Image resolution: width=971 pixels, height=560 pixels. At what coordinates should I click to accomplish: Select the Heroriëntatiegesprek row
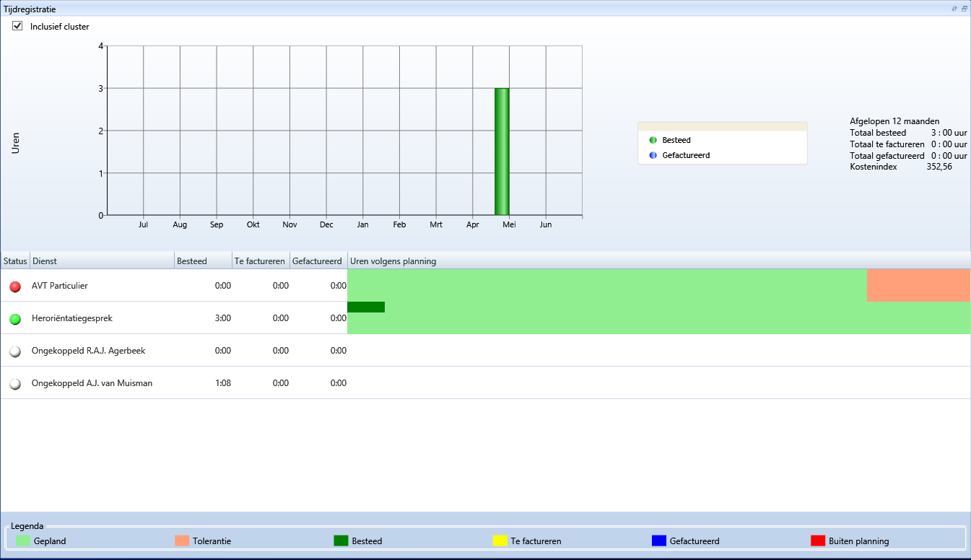(485, 318)
